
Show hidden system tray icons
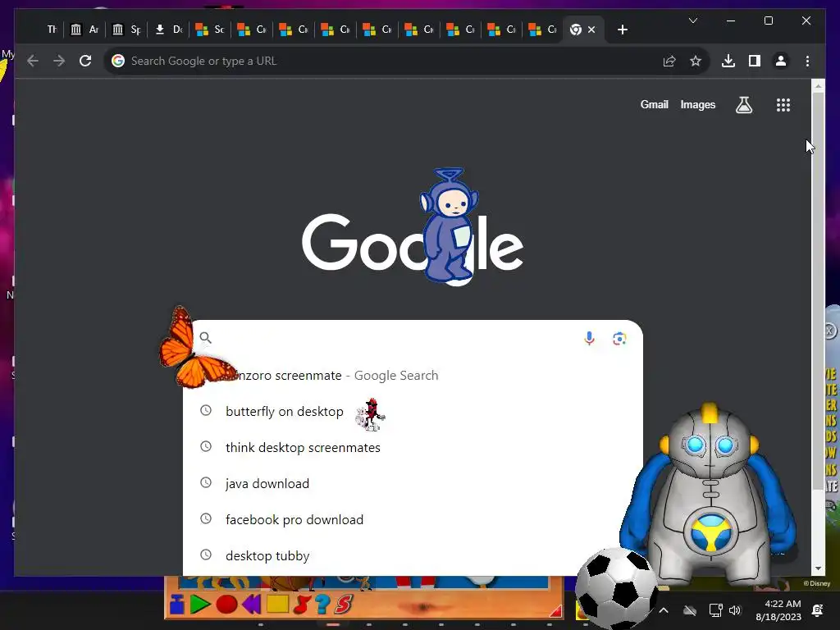point(663,610)
